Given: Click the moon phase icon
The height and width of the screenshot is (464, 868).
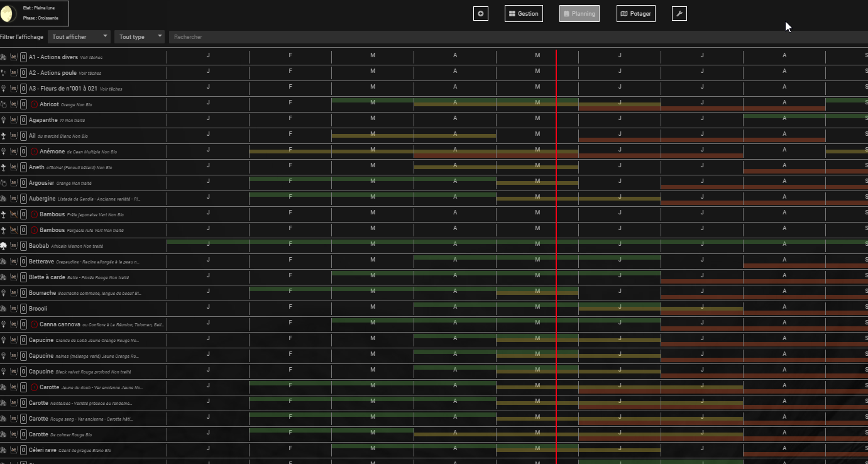Looking at the screenshot, I should tap(8, 13).
